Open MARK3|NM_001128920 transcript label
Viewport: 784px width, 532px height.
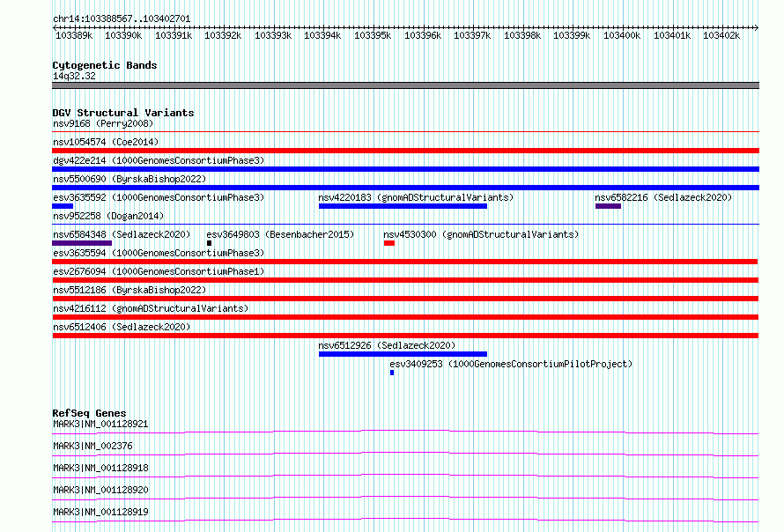coord(100,490)
